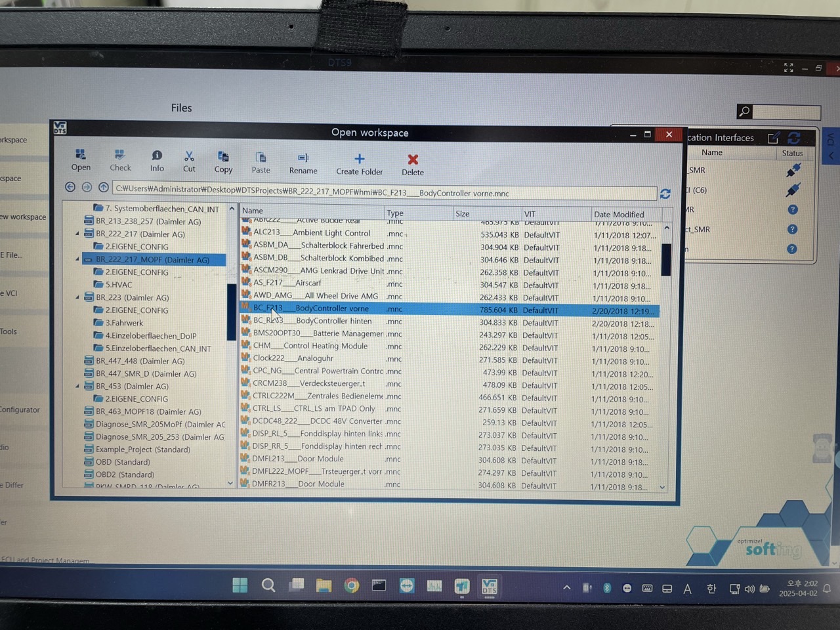
Task: Click the Check toolbar icon
Action: coord(120,160)
